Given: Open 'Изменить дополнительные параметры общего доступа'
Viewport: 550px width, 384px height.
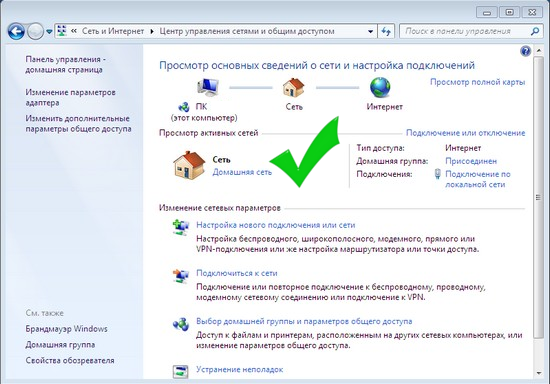Looking at the screenshot, I should [78, 123].
